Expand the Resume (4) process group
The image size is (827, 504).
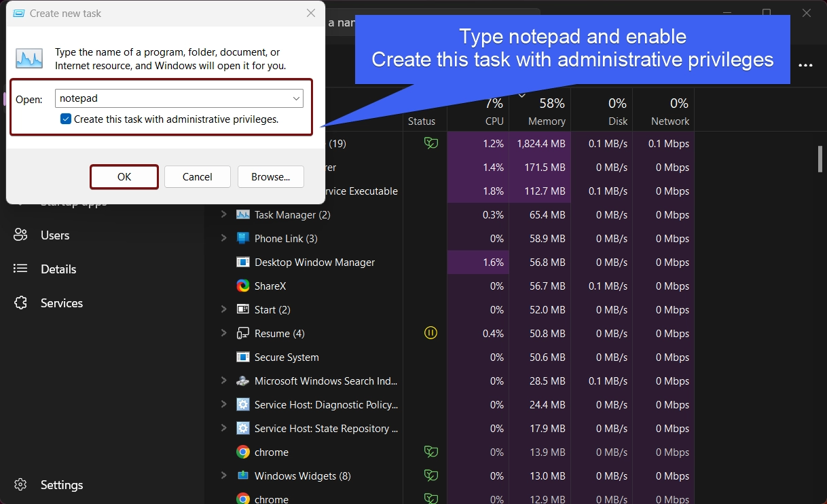click(x=223, y=333)
